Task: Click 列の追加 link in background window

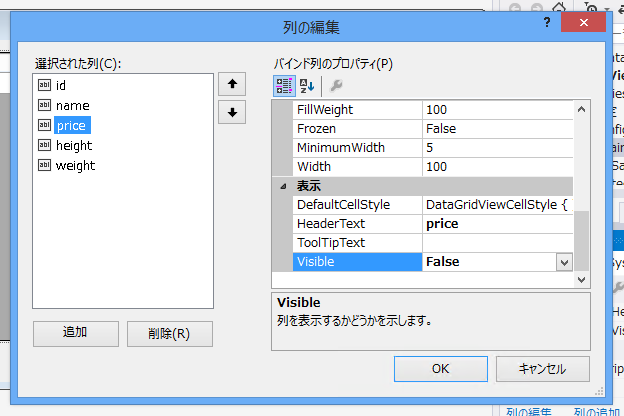Action: pyautogui.click(x=597, y=412)
